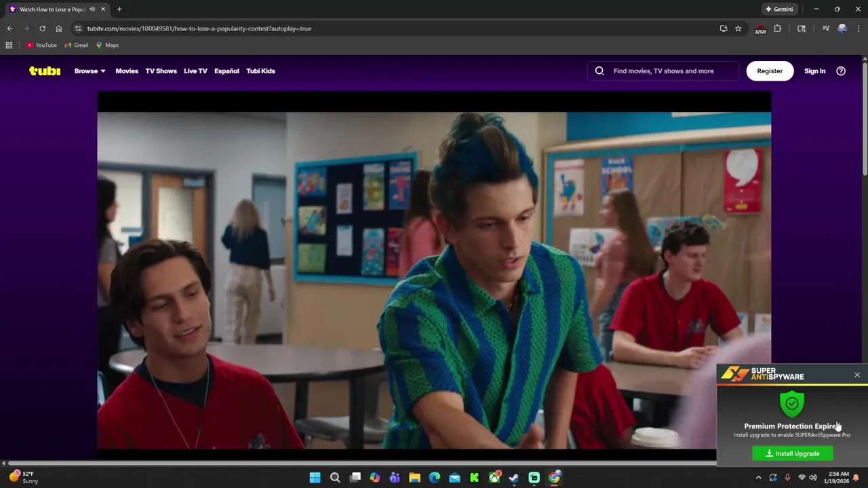Click the SUPERAntiSpyware logo
Screen dimensions: 868x488
[x=762, y=374]
